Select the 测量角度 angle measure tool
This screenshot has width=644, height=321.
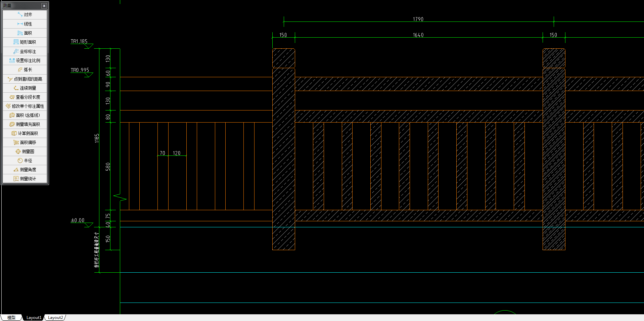coord(25,170)
